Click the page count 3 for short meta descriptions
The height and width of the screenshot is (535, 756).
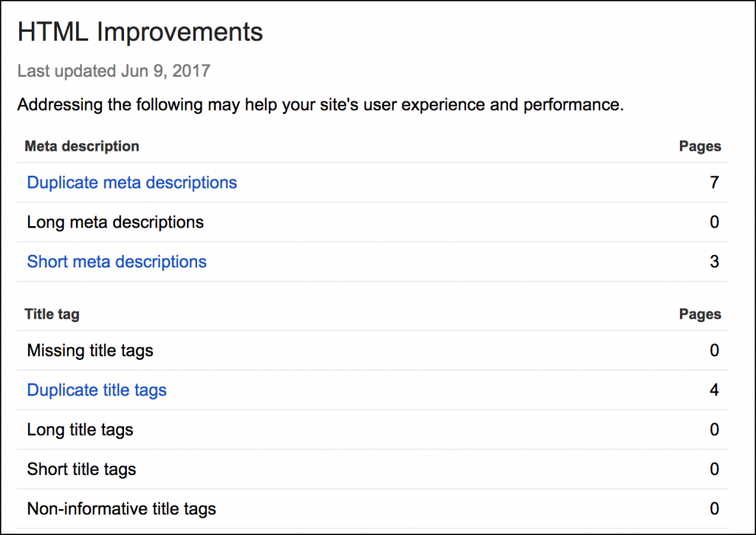click(x=714, y=262)
